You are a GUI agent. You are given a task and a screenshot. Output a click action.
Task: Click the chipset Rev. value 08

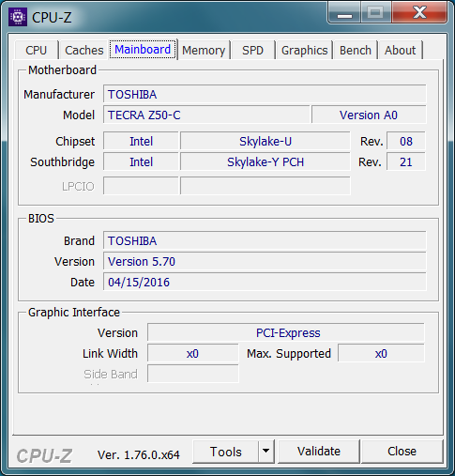(x=406, y=141)
